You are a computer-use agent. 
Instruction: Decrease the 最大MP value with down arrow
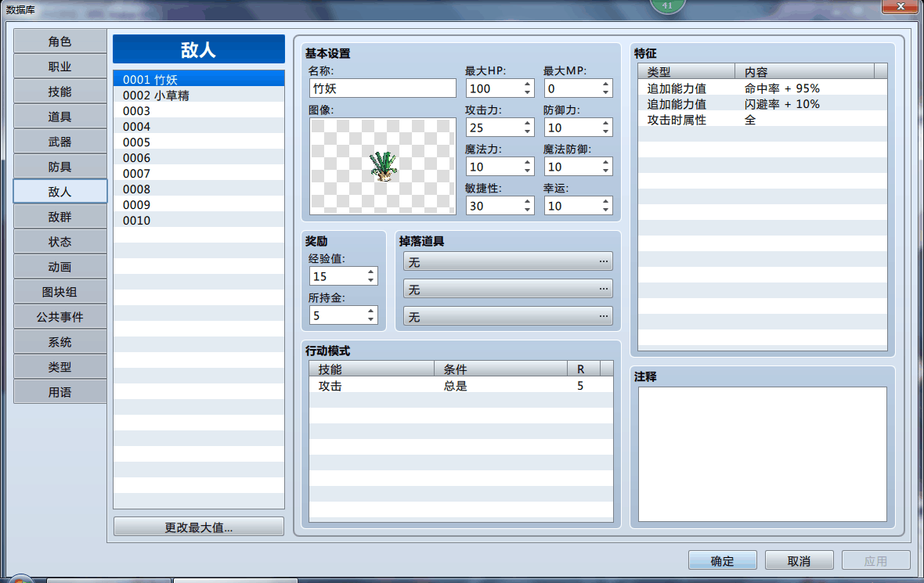point(606,92)
